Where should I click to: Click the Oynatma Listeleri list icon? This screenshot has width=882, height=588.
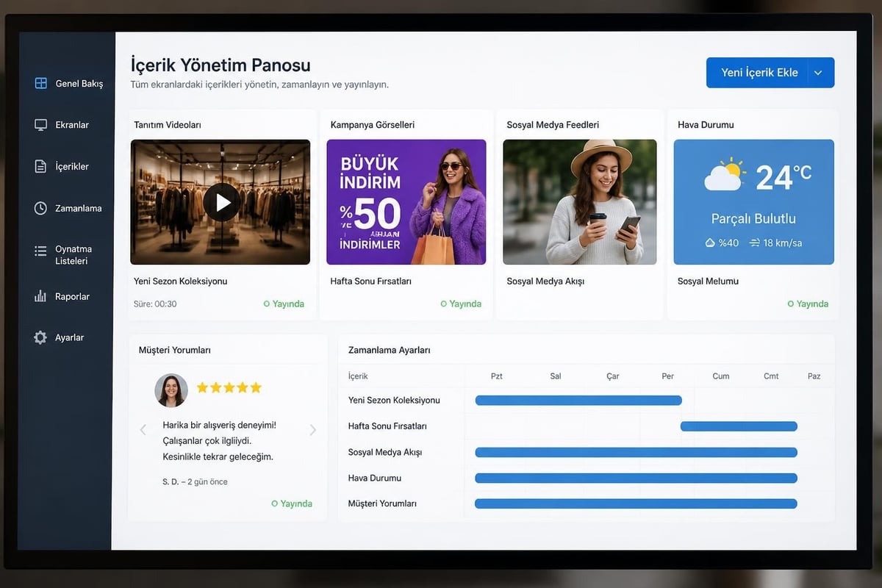click(41, 251)
